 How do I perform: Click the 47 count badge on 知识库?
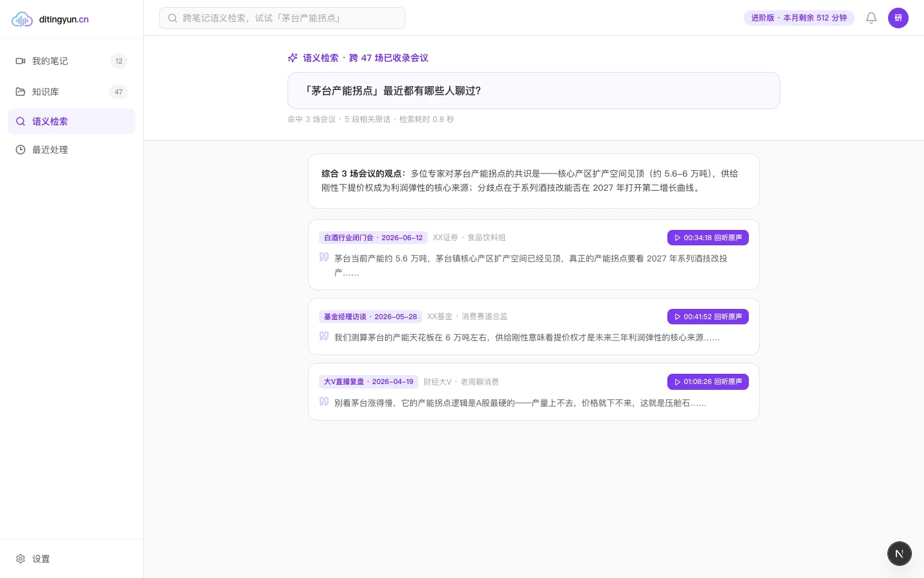pyautogui.click(x=119, y=92)
